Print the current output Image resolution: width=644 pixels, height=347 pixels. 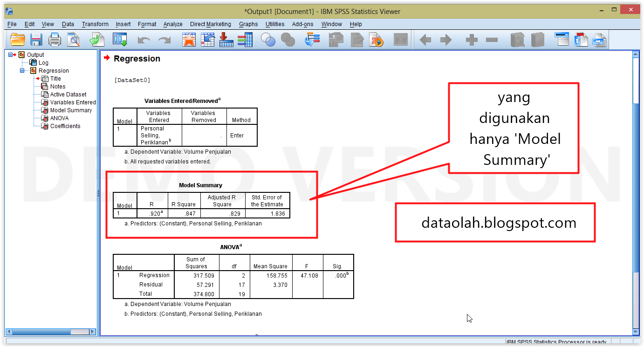coord(55,40)
